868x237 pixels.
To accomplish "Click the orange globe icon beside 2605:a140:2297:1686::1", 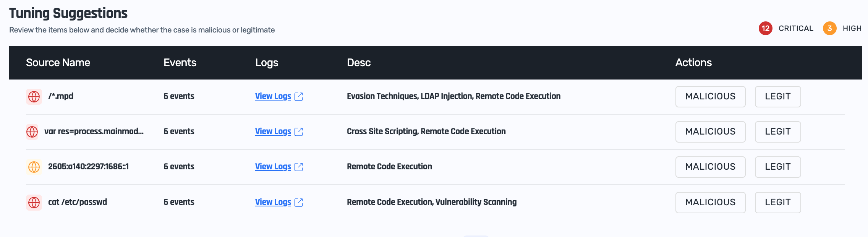I will pyautogui.click(x=34, y=167).
